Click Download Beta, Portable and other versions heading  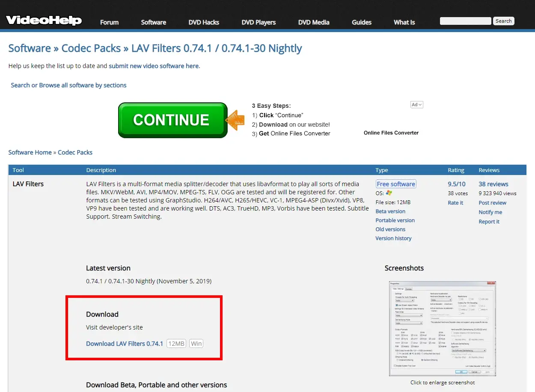click(157, 385)
